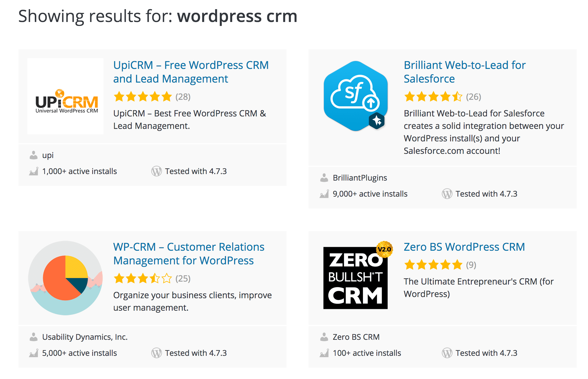Click the Brilliant Web-to-Lead star rating
This screenshot has width=588, height=379.
(433, 97)
